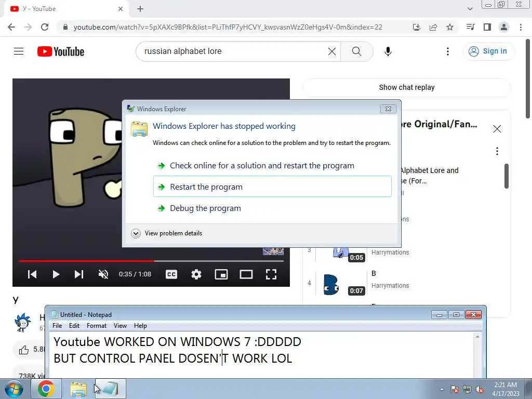Open Notepad Format menu

tap(96, 326)
